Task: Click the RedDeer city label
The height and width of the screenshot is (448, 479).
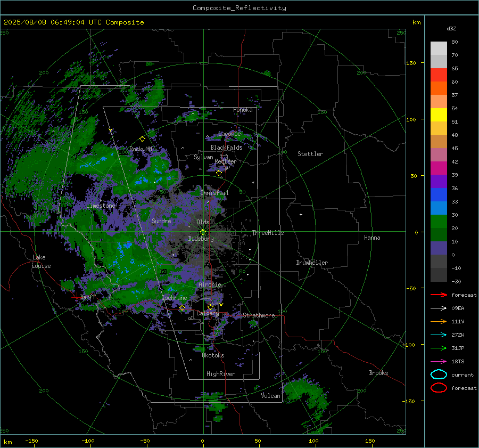Action: click(x=226, y=161)
